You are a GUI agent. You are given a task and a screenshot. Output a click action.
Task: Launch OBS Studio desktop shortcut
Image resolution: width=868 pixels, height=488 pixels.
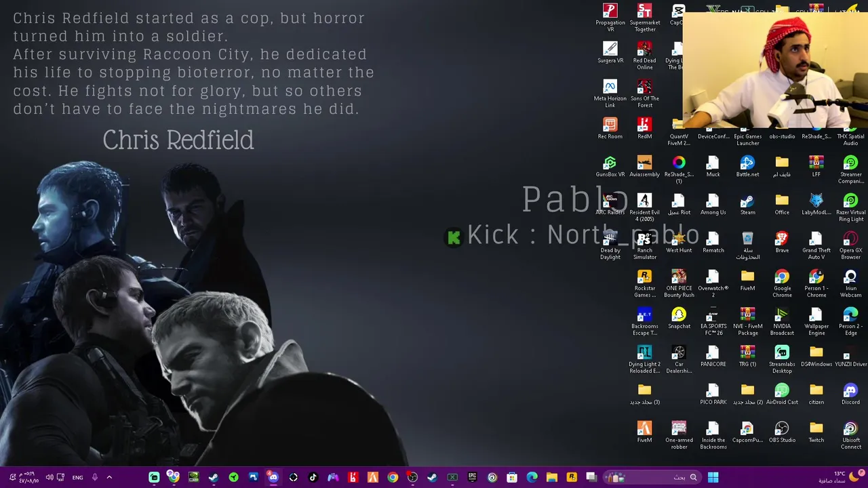click(x=782, y=432)
